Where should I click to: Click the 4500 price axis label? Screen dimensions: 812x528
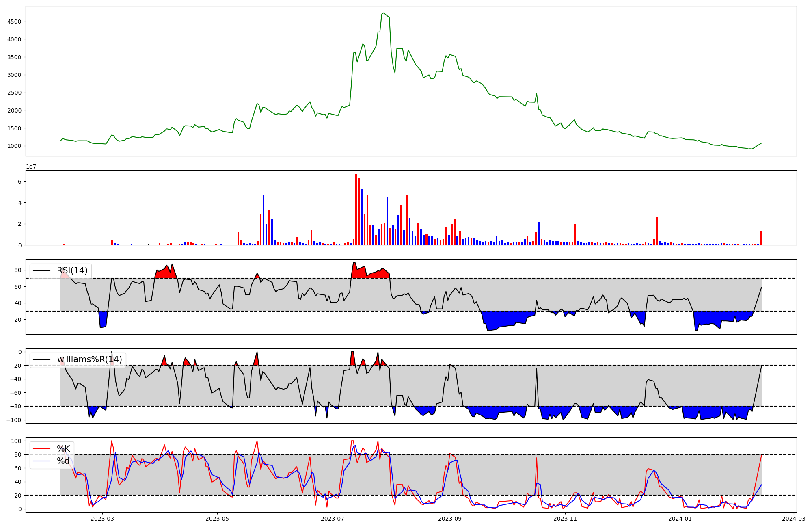[15, 22]
